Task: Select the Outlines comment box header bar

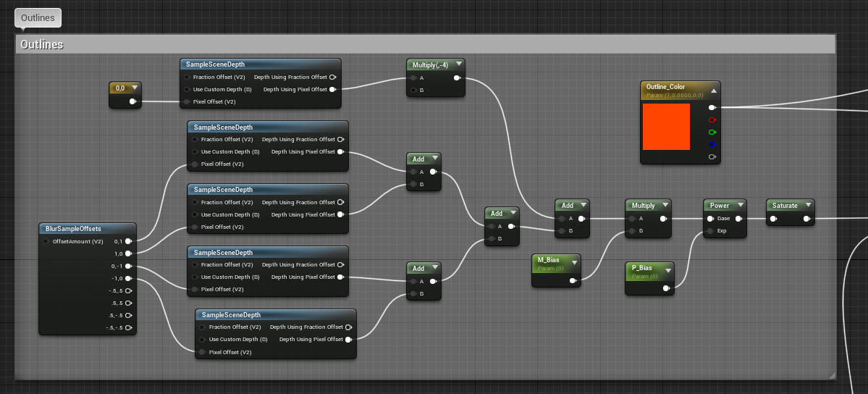Action: pos(425,44)
